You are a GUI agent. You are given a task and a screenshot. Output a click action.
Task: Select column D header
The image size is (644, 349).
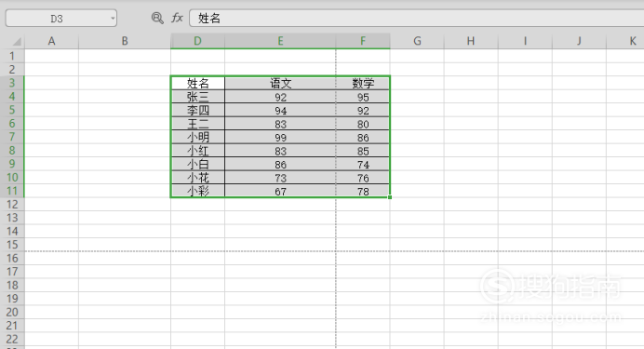(x=198, y=41)
